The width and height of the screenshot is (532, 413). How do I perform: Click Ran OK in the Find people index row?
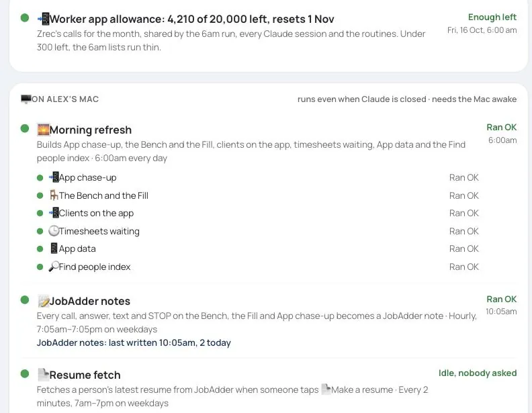463,267
